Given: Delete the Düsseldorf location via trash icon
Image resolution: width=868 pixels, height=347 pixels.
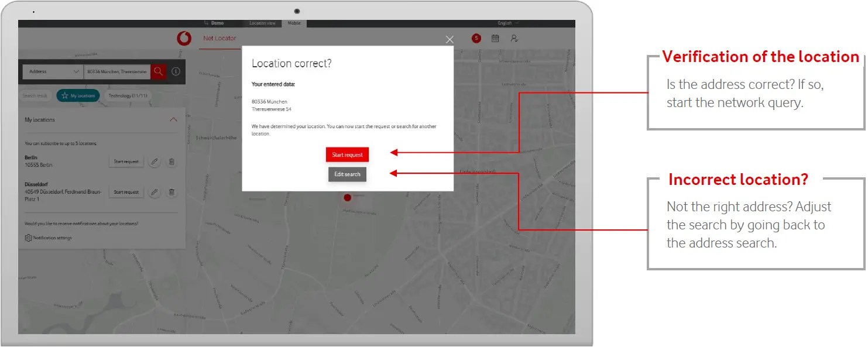Looking at the screenshot, I should pyautogui.click(x=171, y=192).
